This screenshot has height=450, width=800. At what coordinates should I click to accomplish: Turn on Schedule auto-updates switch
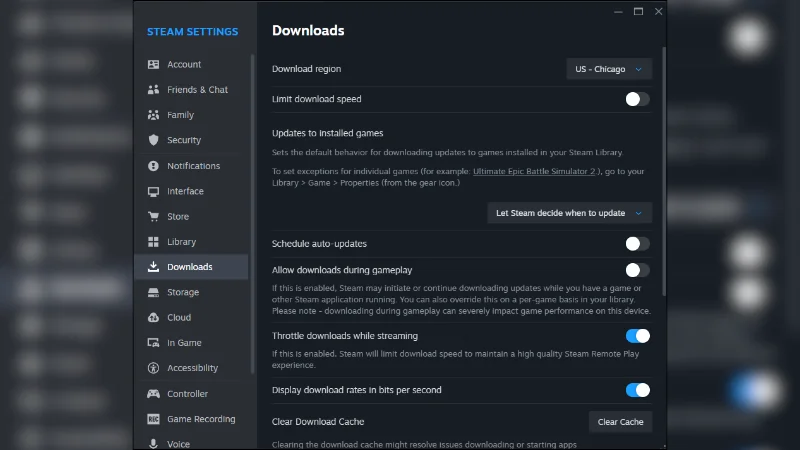637,244
